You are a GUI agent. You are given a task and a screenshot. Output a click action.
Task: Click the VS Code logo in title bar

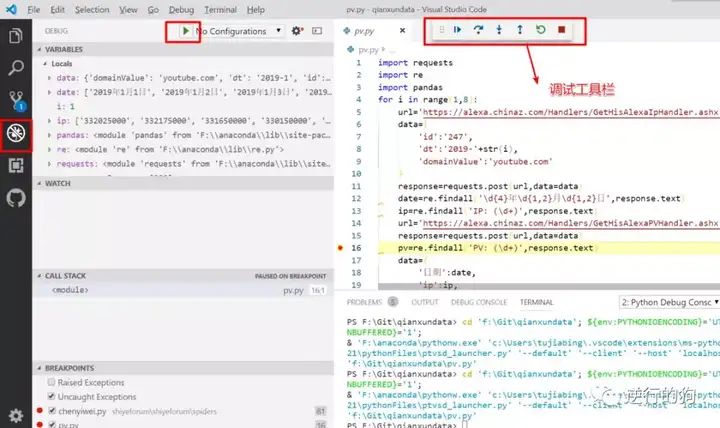tap(11, 9)
